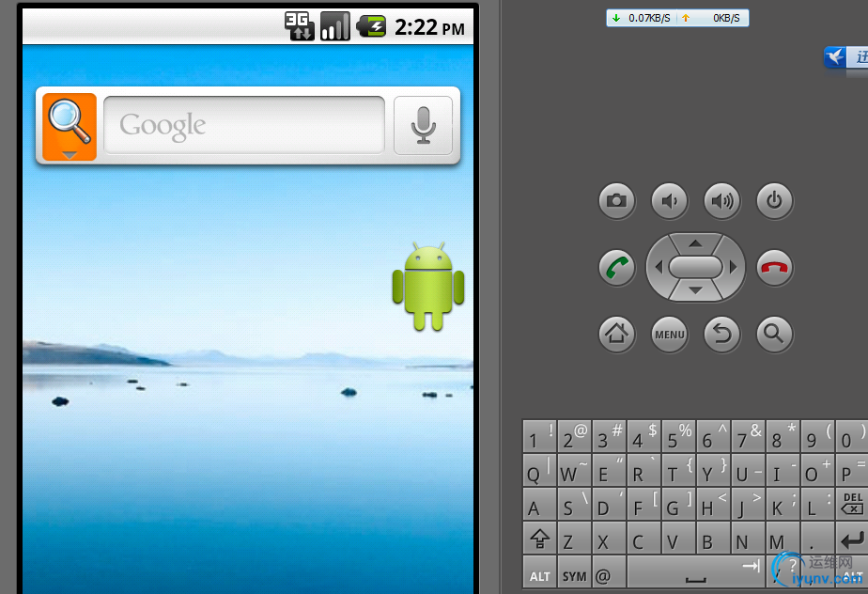This screenshot has height=594, width=868.
Task: Click the emulator Back button
Action: point(721,335)
